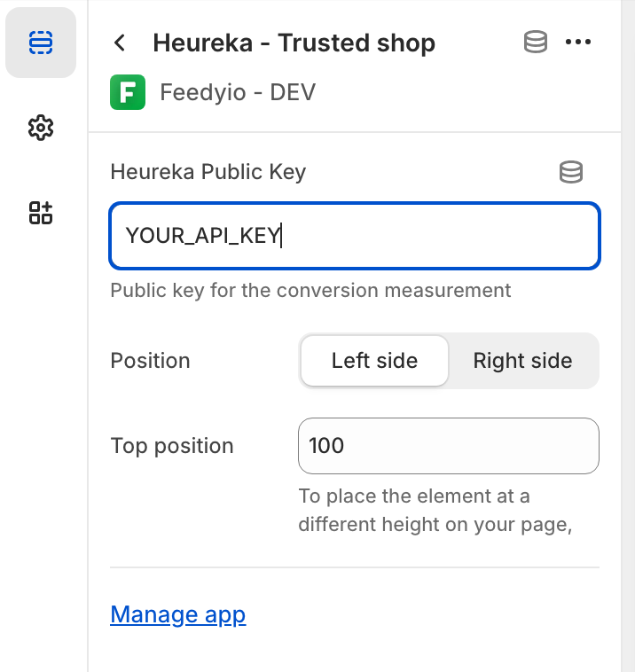This screenshot has height=672, width=635.
Task: Click the Heureka Public Key label
Action: pyautogui.click(x=208, y=172)
